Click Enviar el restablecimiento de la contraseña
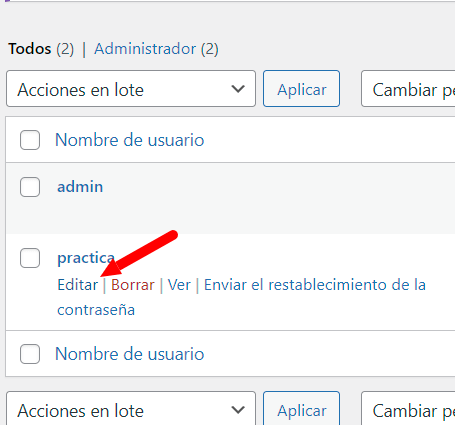Screen dimensions: 455x425 (241, 297)
